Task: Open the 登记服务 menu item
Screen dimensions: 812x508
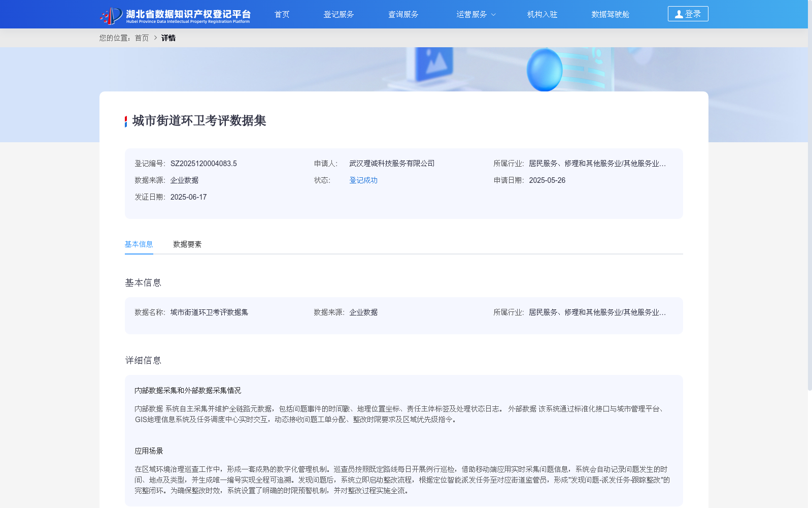Action: pyautogui.click(x=339, y=14)
